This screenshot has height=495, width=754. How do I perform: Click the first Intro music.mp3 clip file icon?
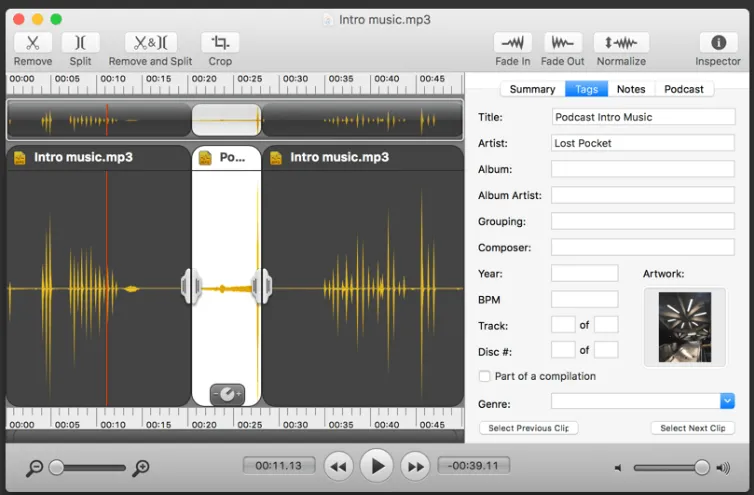[x=20, y=157]
